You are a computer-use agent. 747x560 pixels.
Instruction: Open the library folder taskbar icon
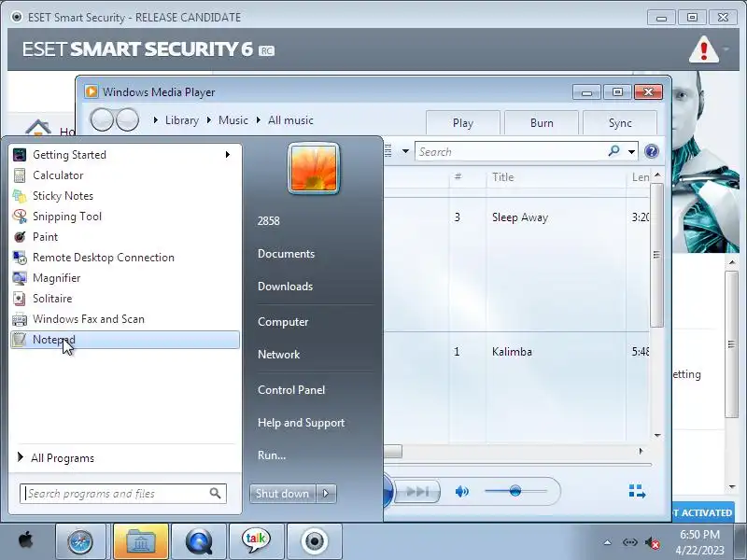(x=141, y=541)
